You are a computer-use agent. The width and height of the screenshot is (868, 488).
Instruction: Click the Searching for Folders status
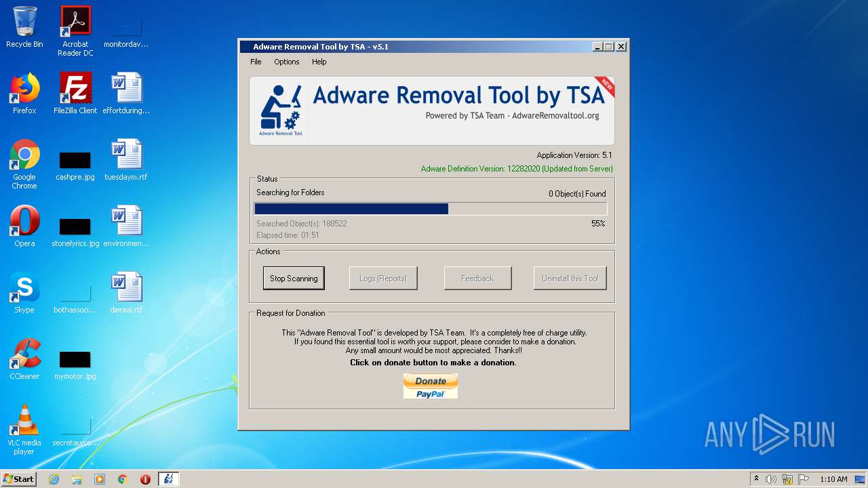290,192
